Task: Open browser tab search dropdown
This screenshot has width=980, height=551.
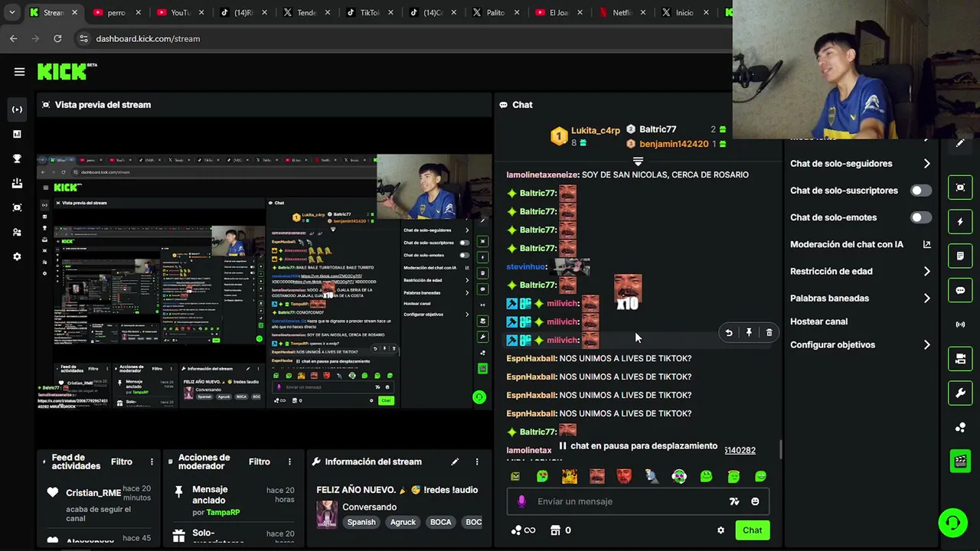Action: coord(11,12)
